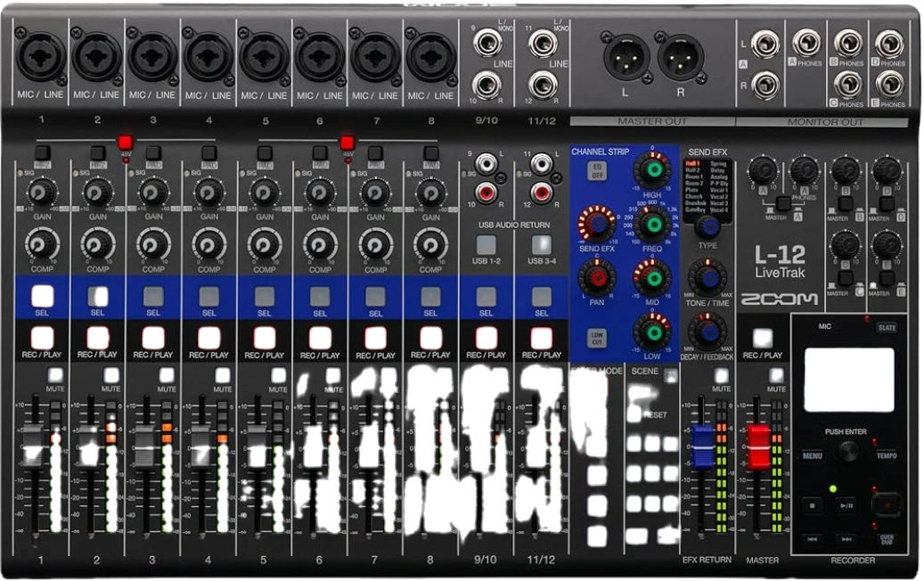Toggle the MASTER/A monitor source switch
This screenshot has width=924, height=581.
pos(783,204)
